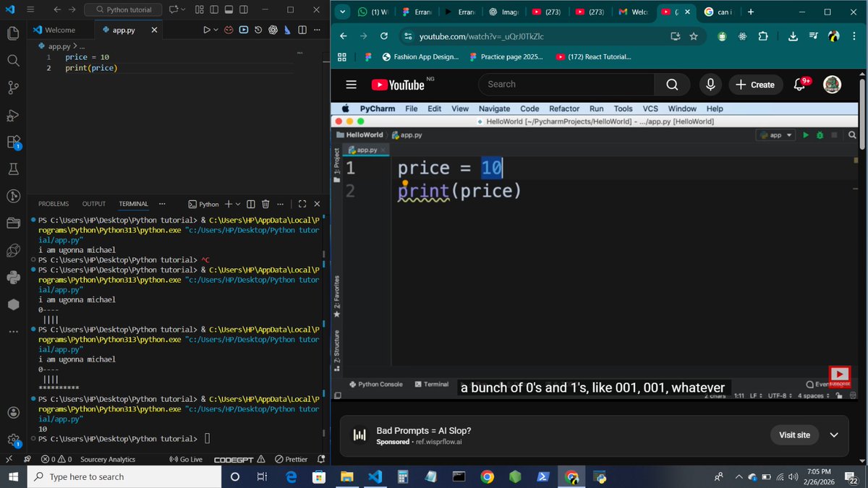Click Windows taskbar search box
This screenshot has height=488, width=868.
(x=124, y=476)
